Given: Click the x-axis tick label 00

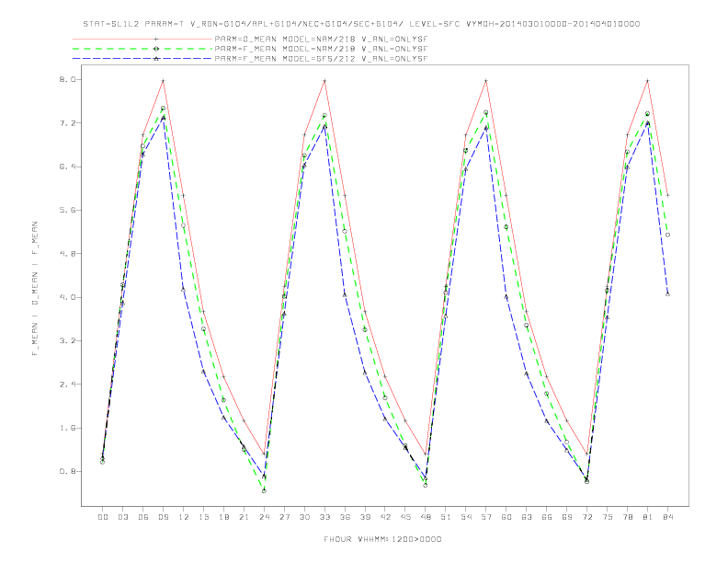Looking at the screenshot, I should (103, 517).
